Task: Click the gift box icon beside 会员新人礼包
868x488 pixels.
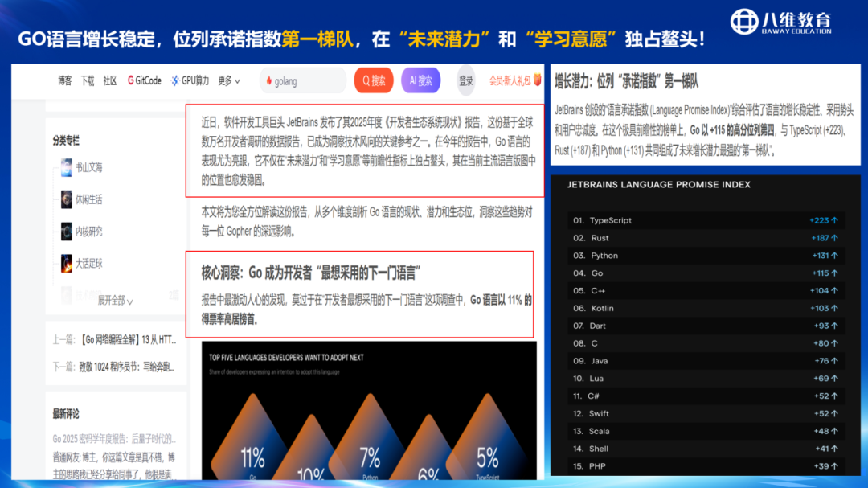Action: pyautogui.click(x=537, y=80)
